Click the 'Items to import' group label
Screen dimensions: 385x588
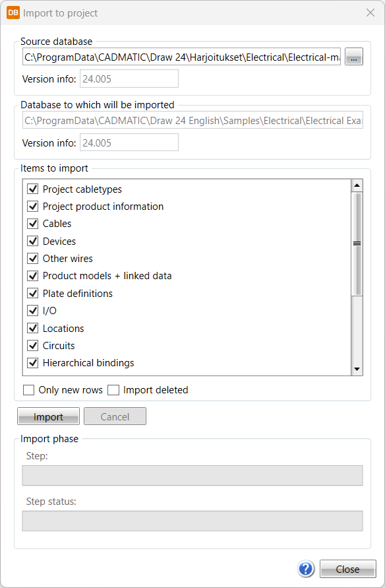click(54, 168)
